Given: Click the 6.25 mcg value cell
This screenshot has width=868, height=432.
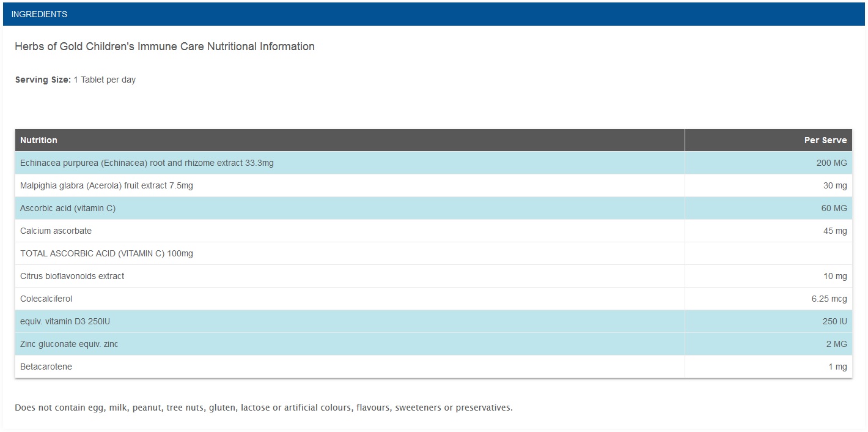Looking at the screenshot, I should tap(768, 299).
